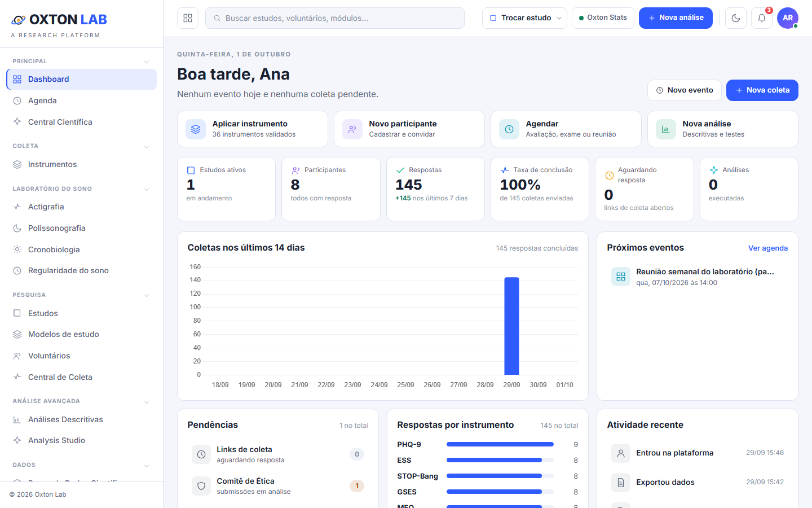Collapse the Laboratório do Sono section
The width and height of the screenshot is (812, 508).
click(x=147, y=189)
